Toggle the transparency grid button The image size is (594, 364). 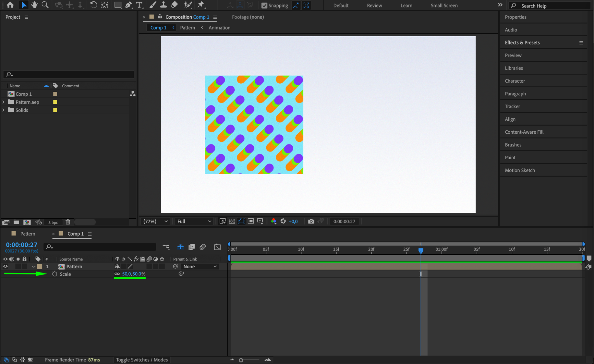click(x=232, y=221)
